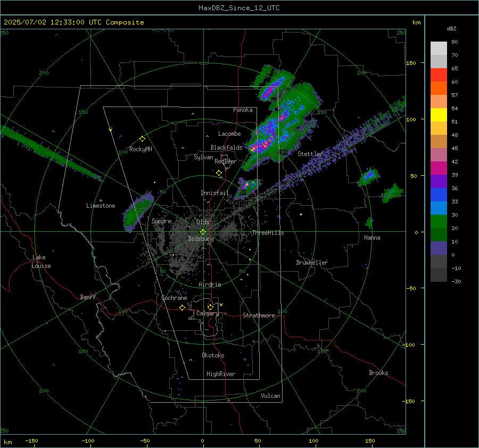
Task: Click the yellow diamond marker under Cochrane
Action: point(182,308)
